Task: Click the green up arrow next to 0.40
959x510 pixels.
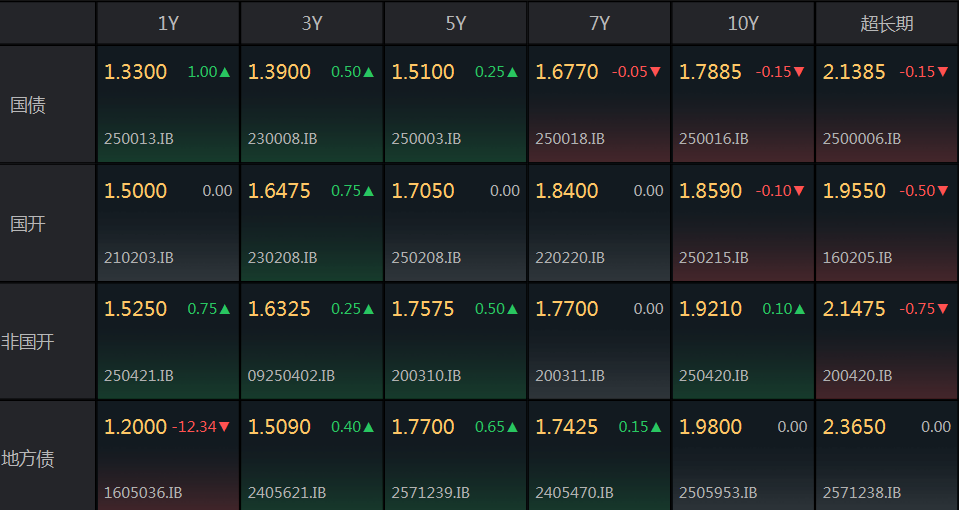Action: pyautogui.click(x=368, y=427)
